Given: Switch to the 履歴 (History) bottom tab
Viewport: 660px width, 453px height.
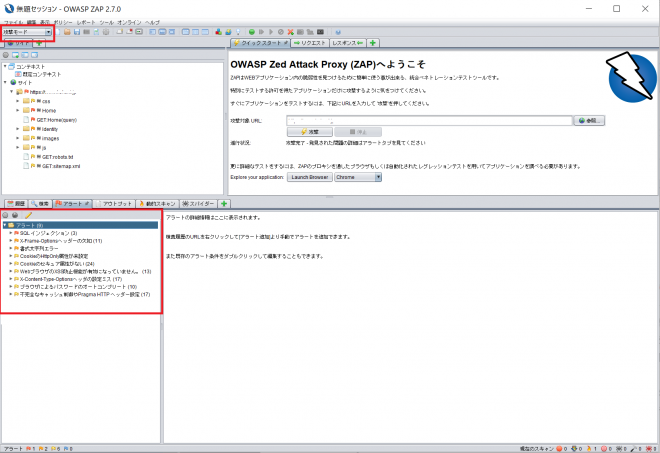Looking at the screenshot, I should [x=16, y=204].
